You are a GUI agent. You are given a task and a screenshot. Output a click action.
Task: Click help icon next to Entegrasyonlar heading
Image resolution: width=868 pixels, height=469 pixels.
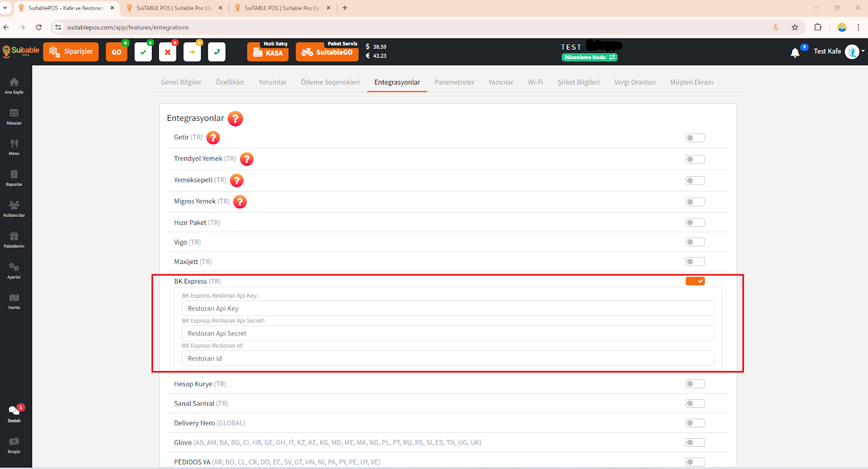235,118
